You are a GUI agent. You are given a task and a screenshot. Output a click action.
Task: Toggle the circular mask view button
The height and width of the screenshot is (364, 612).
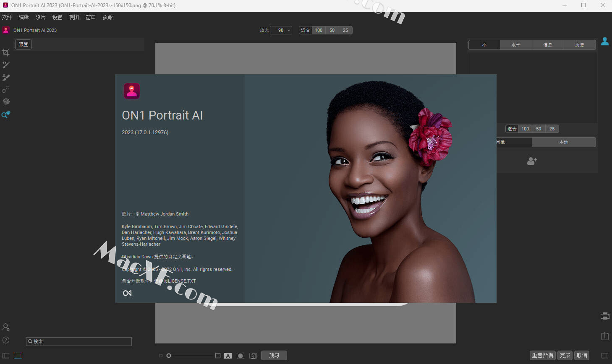[x=241, y=356]
